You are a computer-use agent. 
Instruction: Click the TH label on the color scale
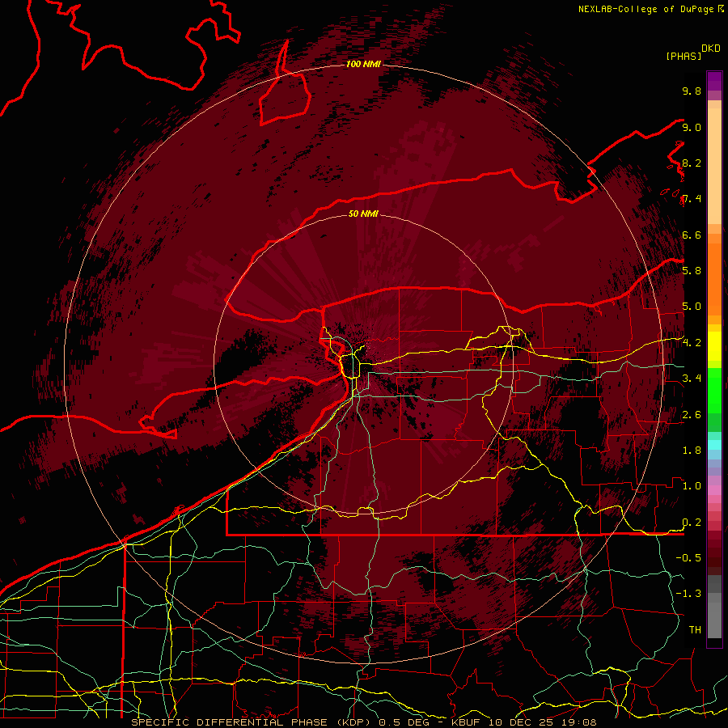tap(695, 630)
